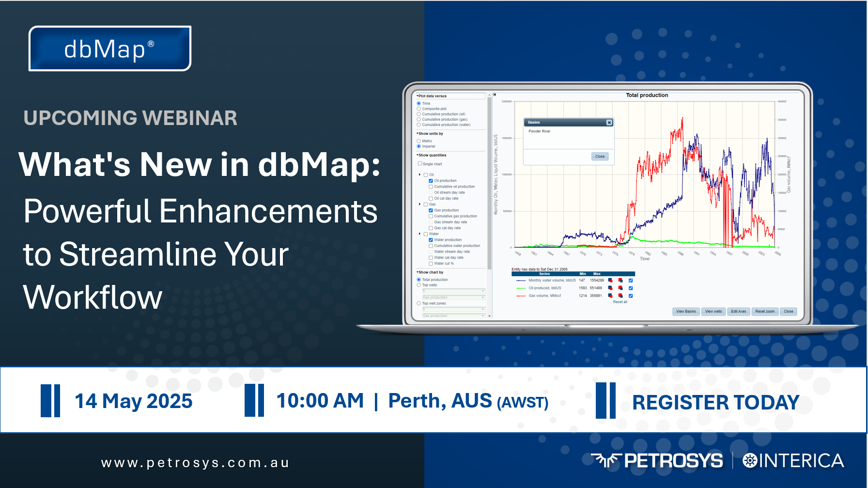Uncheck the Oil production checkbox
This screenshot has width=868, height=488.
click(x=431, y=181)
